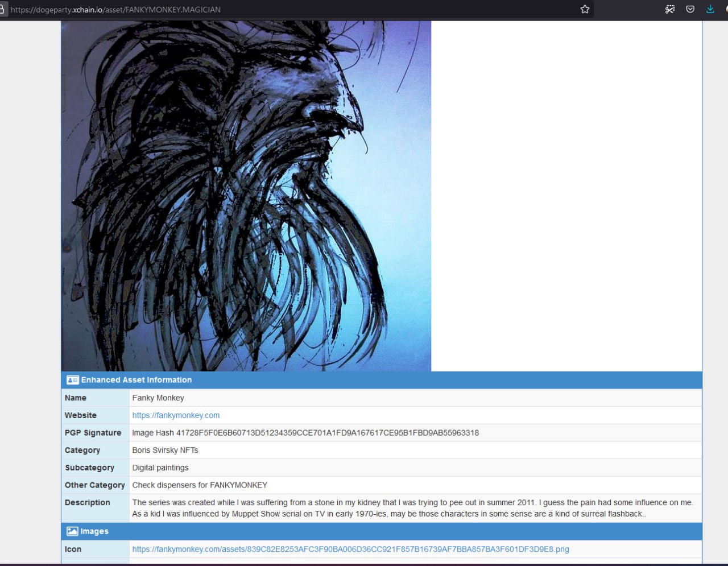The image size is (728, 566).
Task: Open the Icon PNG asset link
Action: (350, 549)
